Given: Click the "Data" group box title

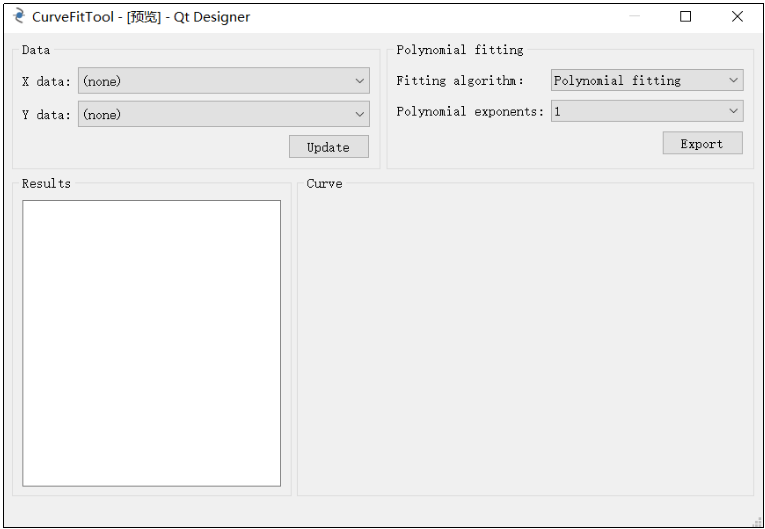Looking at the screenshot, I should [x=36, y=50].
